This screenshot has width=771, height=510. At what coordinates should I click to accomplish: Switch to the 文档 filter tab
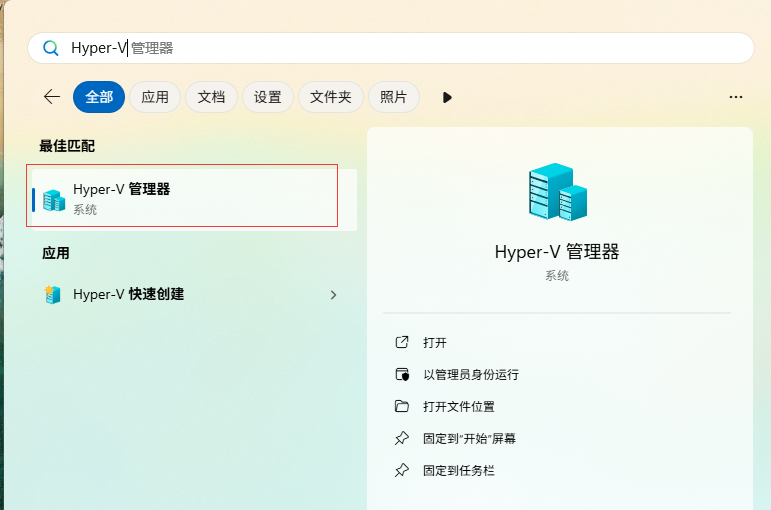pos(211,97)
